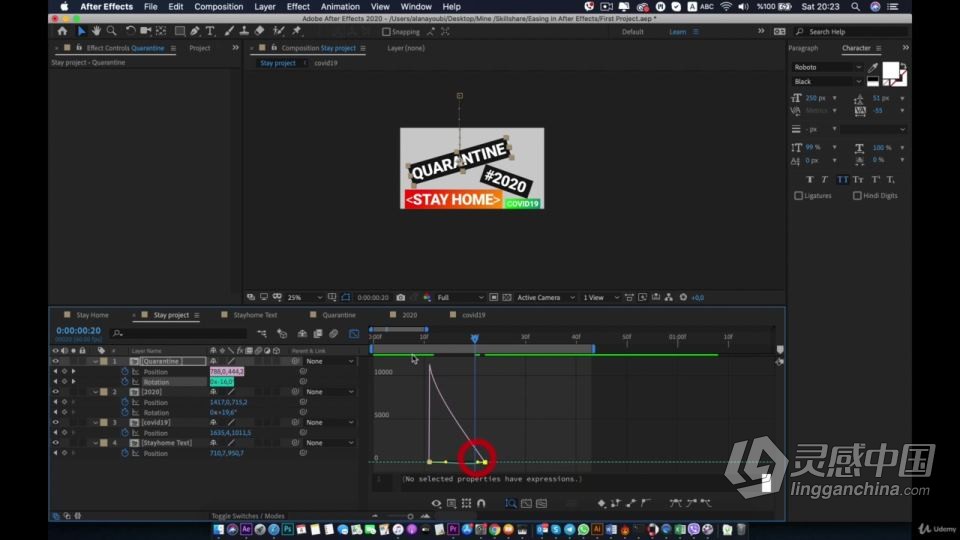Click the Home icon in the toolbar
The image size is (960, 540).
(x=62, y=31)
